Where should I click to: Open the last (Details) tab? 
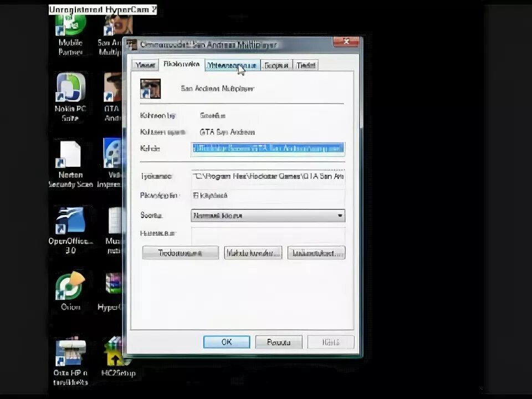point(306,65)
